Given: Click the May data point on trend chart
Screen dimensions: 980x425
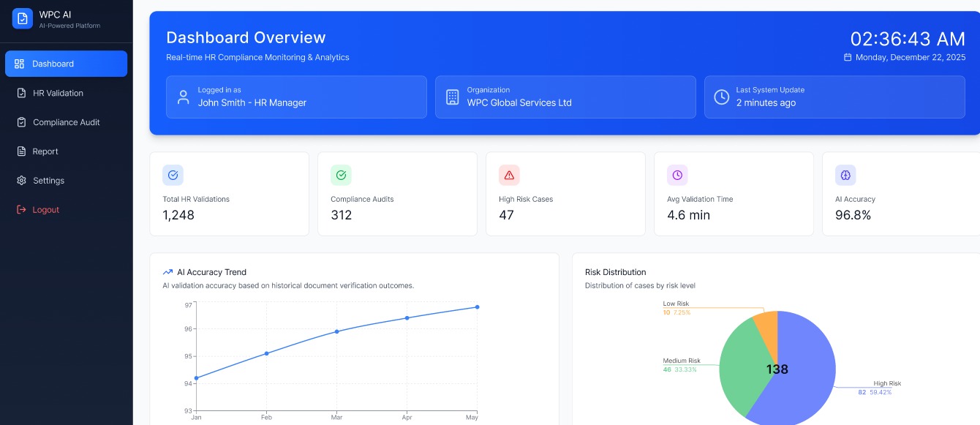Looking at the screenshot, I should (x=478, y=307).
